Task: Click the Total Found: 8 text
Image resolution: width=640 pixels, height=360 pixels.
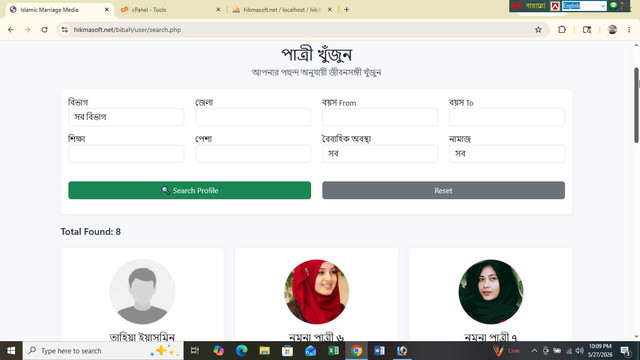Action: (91, 231)
